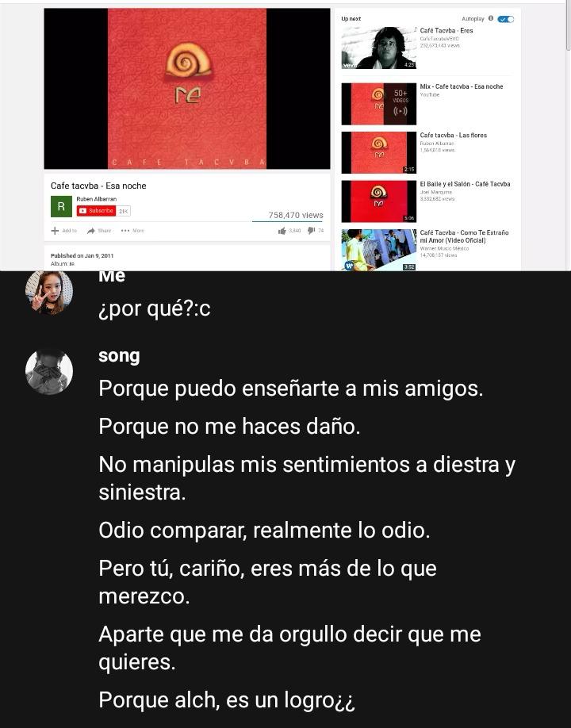
Task: Subscribe to Ruben Albarran channel
Action: pyautogui.click(x=97, y=211)
